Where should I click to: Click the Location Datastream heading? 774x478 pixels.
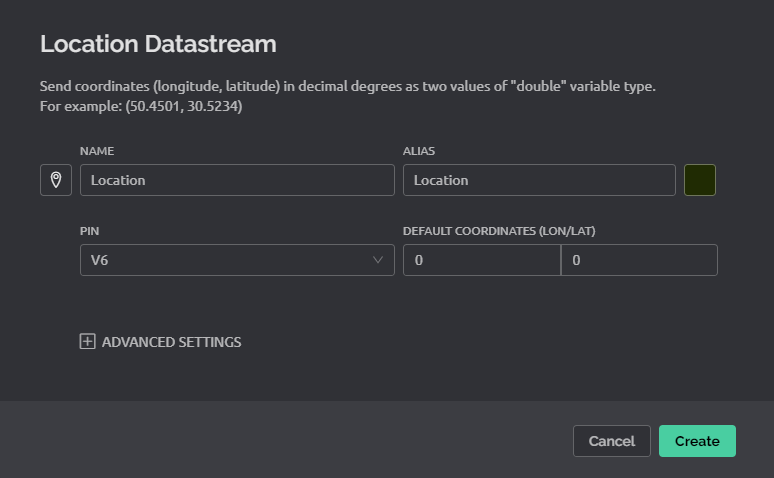coord(158,44)
